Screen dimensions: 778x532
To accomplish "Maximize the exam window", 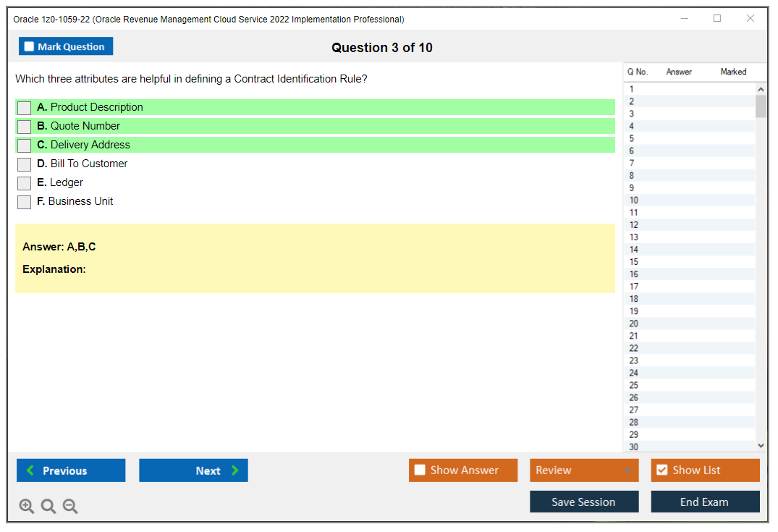I will click(x=717, y=19).
